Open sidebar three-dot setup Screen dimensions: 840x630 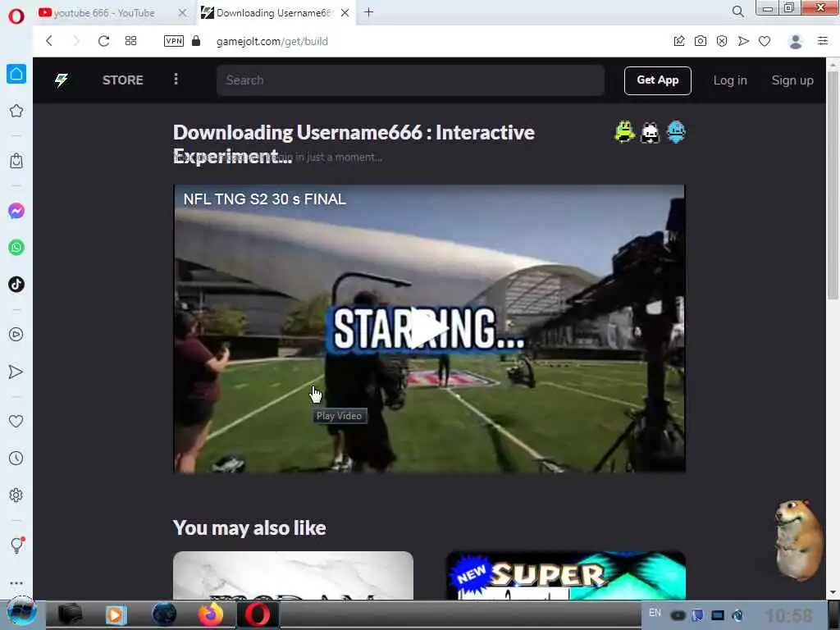[x=16, y=582]
